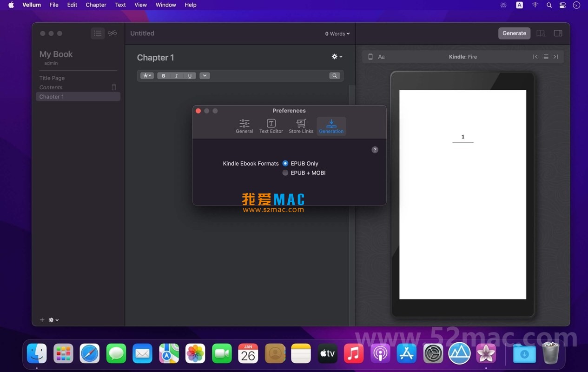Open the Chapter 1 gear options menu
The width and height of the screenshot is (588, 372).
coord(337,56)
